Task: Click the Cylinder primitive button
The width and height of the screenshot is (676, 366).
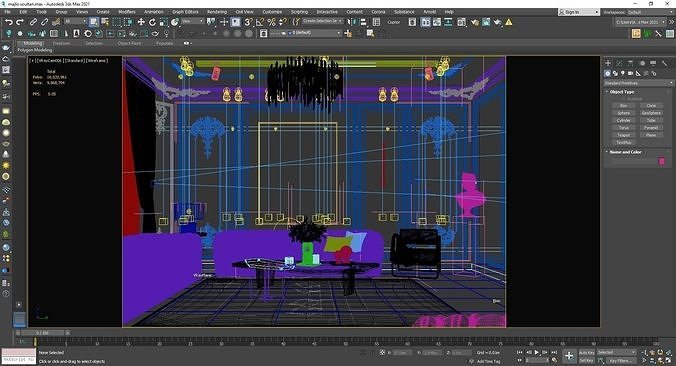Action: click(x=623, y=120)
